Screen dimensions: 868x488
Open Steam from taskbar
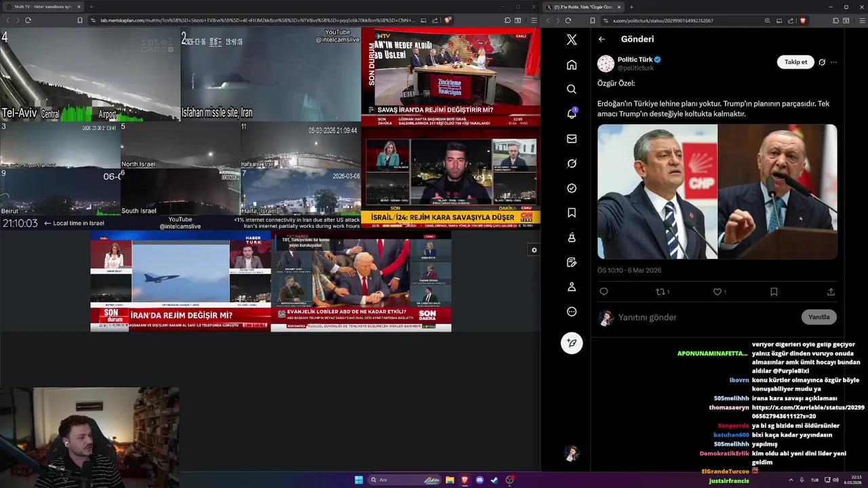click(x=494, y=480)
